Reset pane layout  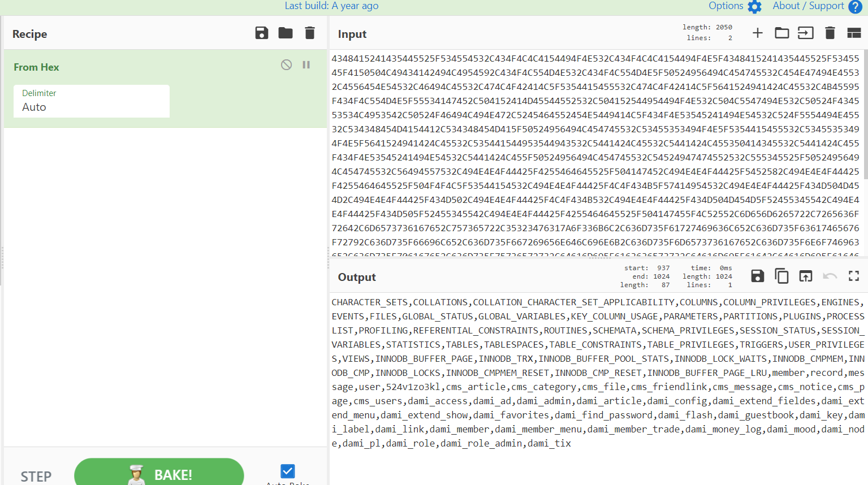854,33
